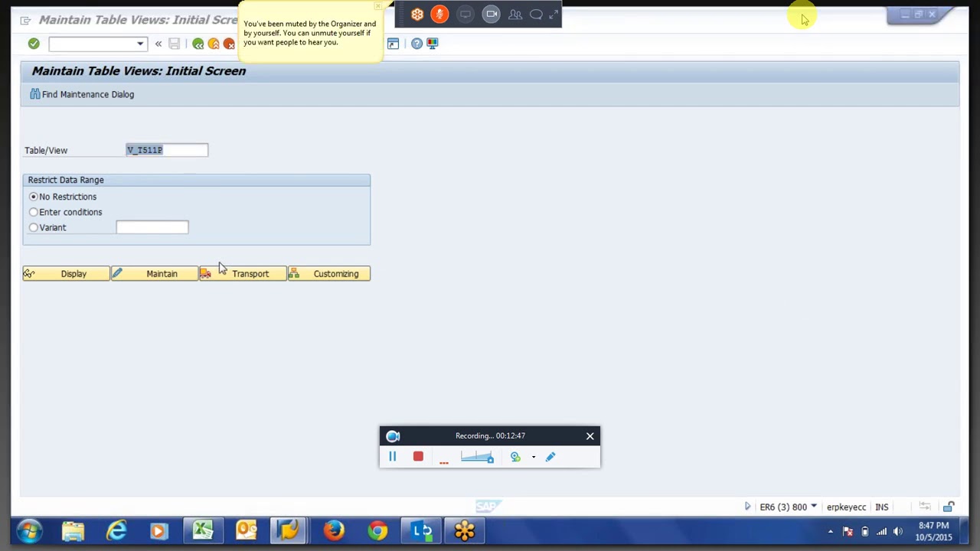980x551 pixels.
Task: Close the recording control panel
Action: click(590, 436)
